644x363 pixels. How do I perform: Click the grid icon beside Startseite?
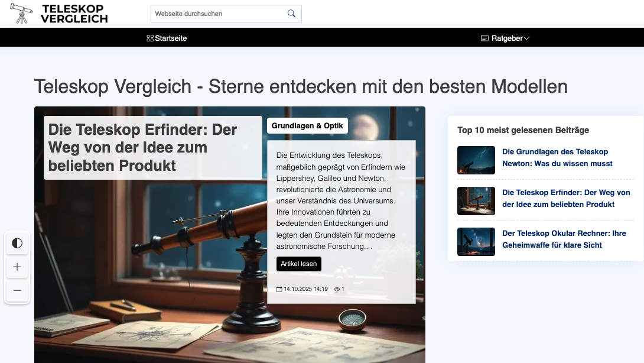tap(149, 38)
